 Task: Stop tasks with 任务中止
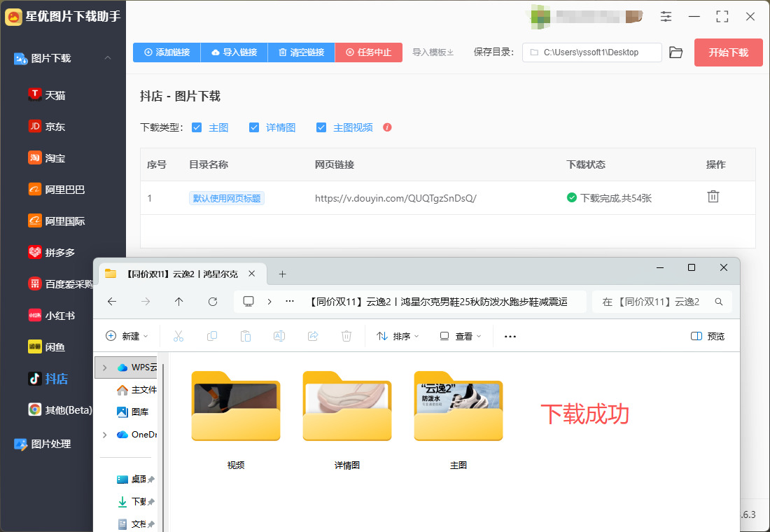pyautogui.click(x=369, y=52)
